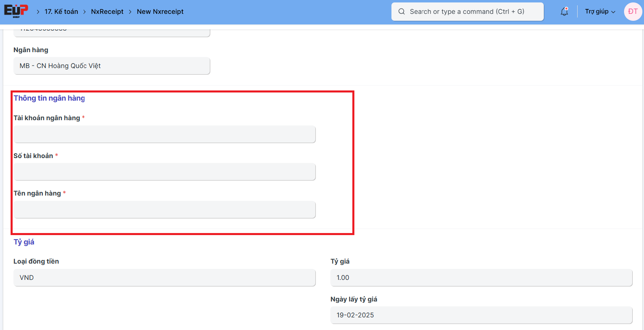
Task: Open the Tài khoản ngân hàng field
Action: (x=165, y=134)
